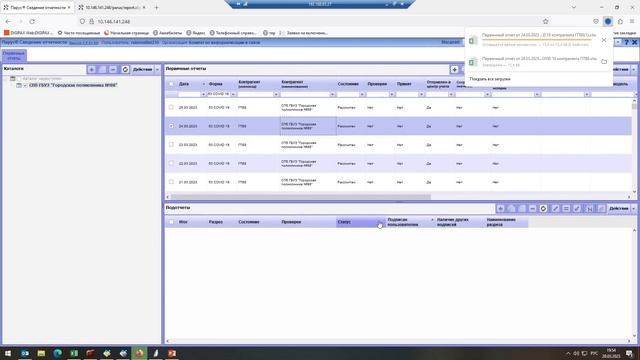Refresh the Каталоги panel
This screenshot has width=640, height=360.
(125, 69)
